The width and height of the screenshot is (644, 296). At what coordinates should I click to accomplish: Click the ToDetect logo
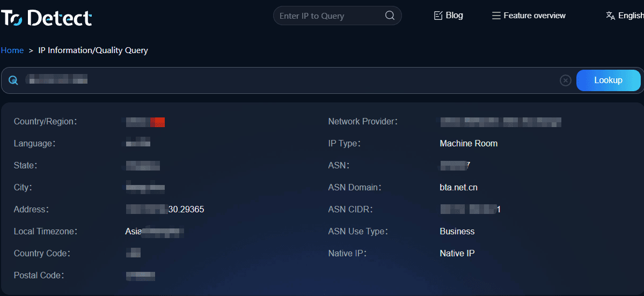47,18
